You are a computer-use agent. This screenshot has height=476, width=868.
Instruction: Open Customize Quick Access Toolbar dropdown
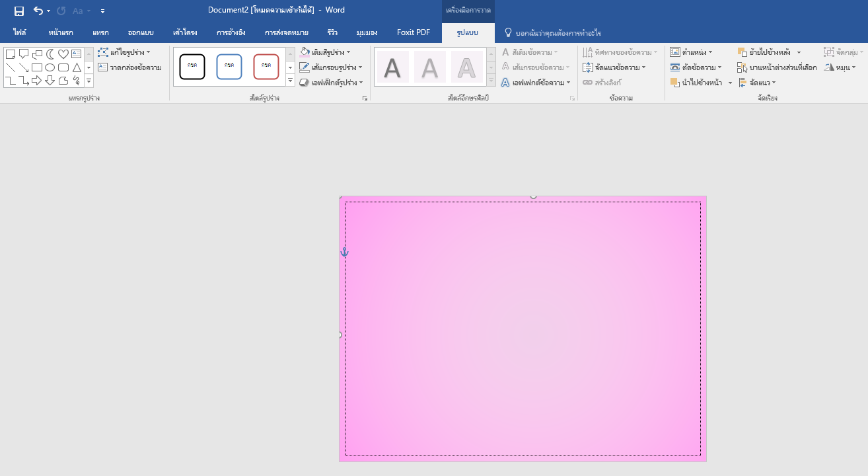point(102,11)
